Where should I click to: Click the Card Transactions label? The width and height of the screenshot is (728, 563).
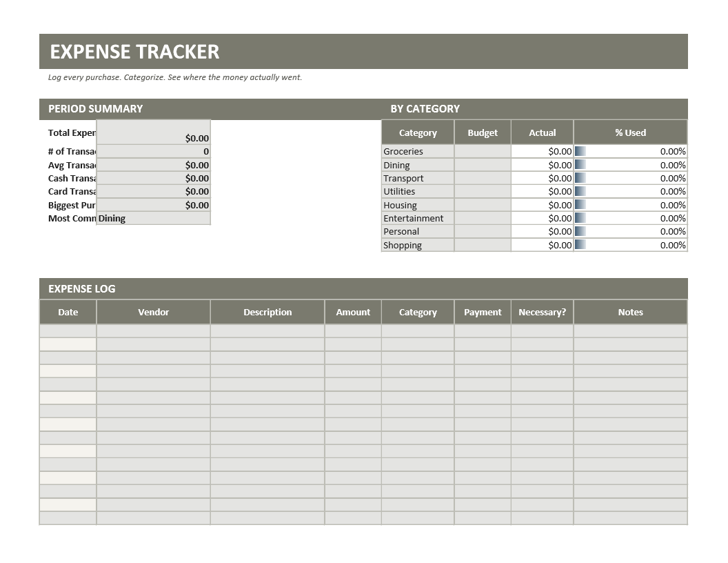pyautogui.click(x=72, y=191)
